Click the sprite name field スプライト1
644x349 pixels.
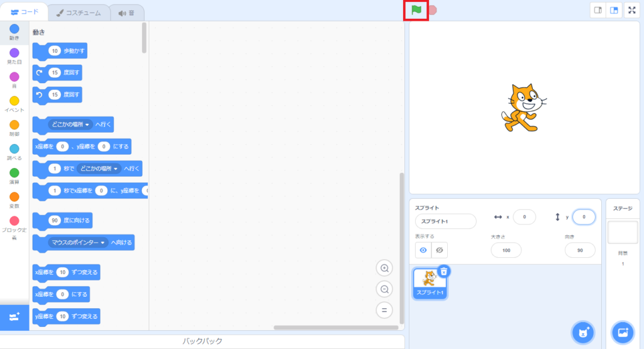point(446,221)
